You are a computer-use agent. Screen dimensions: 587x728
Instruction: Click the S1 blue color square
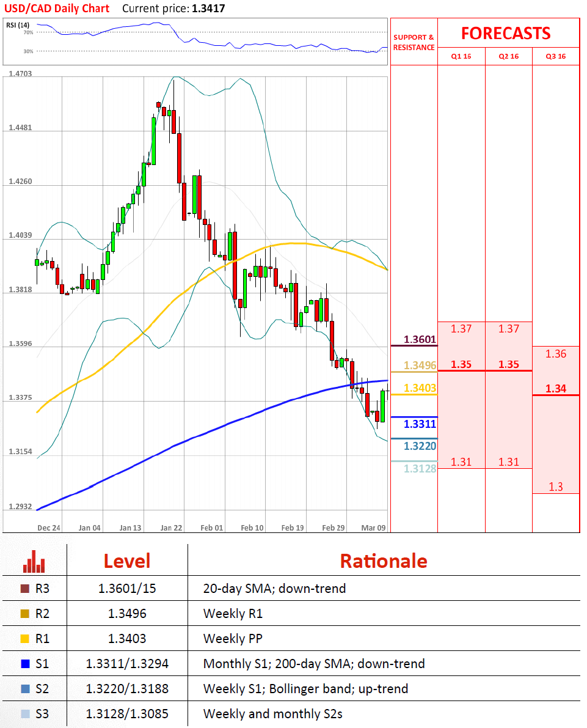point(25,664)
